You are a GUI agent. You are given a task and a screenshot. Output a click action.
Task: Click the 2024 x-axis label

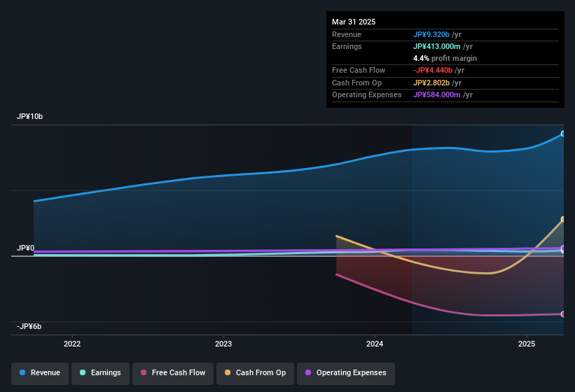[x=375, y=344]
